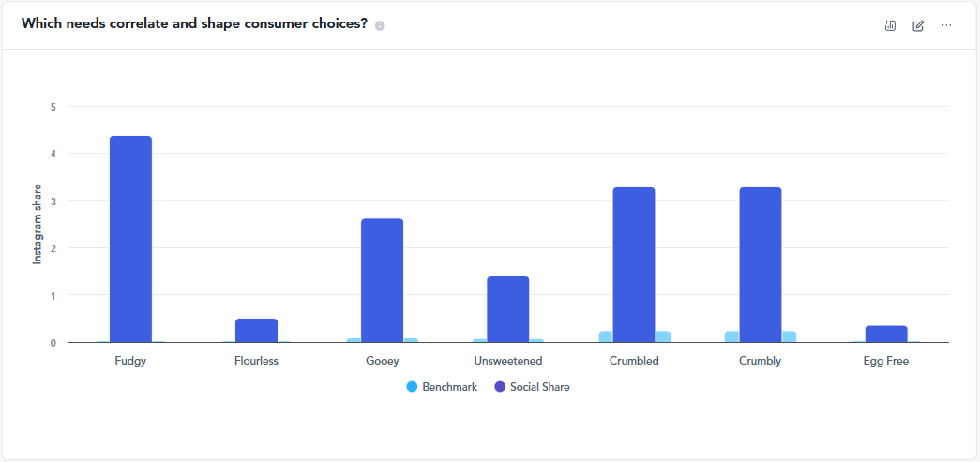Viewport: 980px width, 462px height.
Task: Click the chart title text
Action: [x=194, y=24]
